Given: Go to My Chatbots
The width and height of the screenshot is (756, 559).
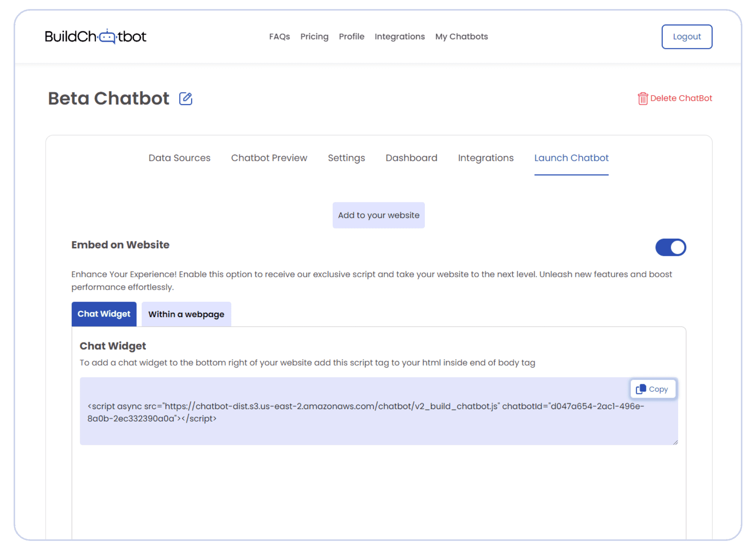Looking at the screenshot, I should click(462, 37).
